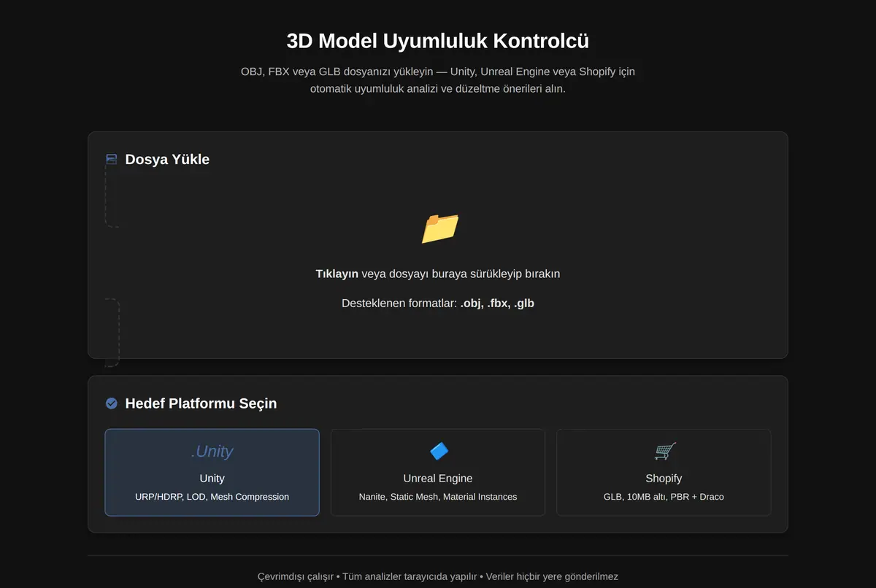Click the bold 'Tıklayın' upload text

(x=337, y=274)
